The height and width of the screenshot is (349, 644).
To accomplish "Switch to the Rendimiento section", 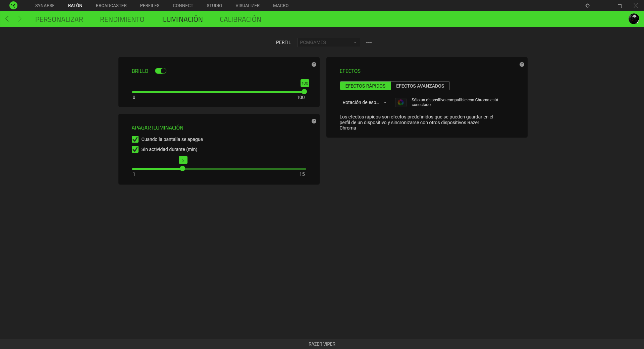I will point(122,19).
